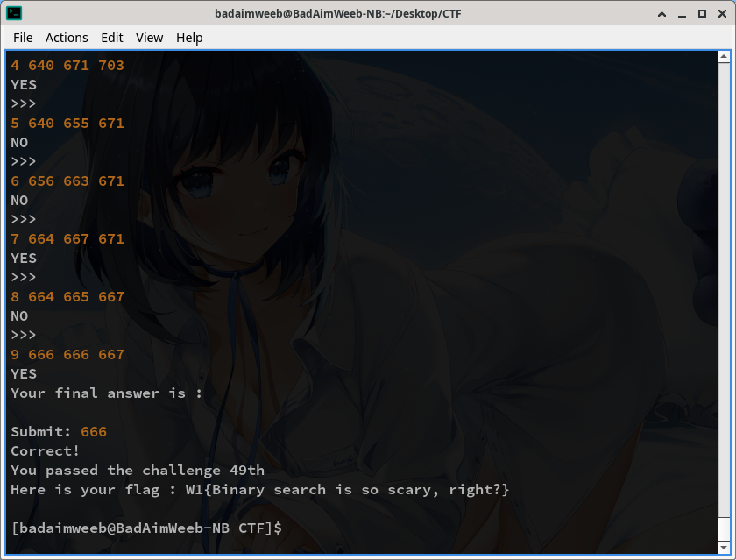Click the scrollbar up arrow
The height and width of the screenshot is (560, 736).
(x=724, y=57)
